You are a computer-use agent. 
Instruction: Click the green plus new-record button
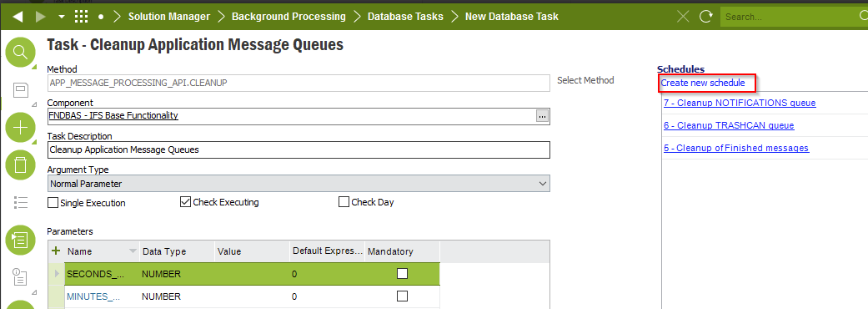point(21,128)
